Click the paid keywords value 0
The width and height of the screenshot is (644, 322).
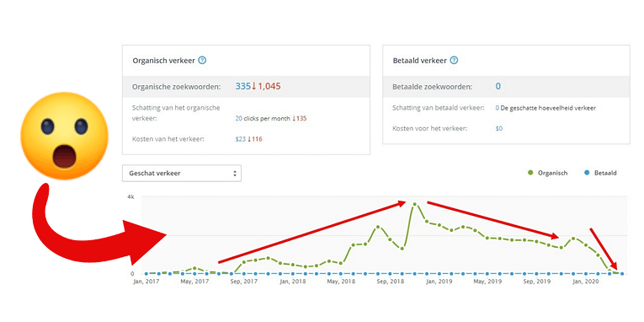498,86
